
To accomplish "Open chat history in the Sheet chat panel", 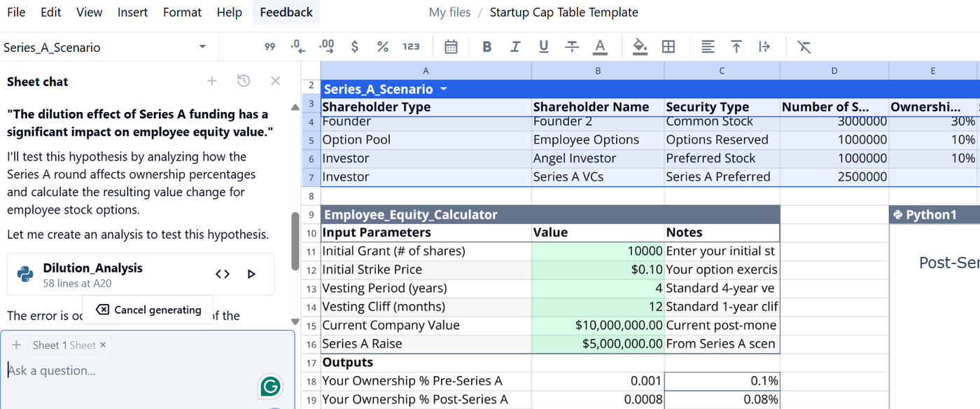I will click(x=244, y=81).
